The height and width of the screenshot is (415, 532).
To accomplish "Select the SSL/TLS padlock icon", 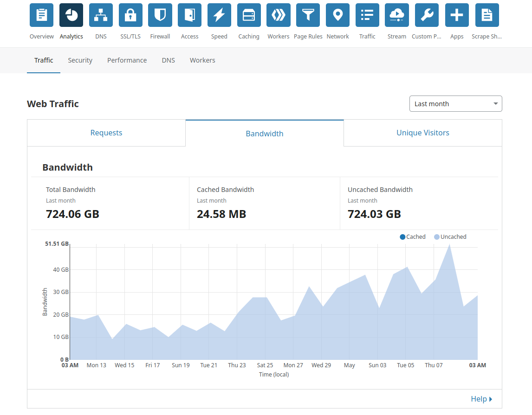I will 130,15.
